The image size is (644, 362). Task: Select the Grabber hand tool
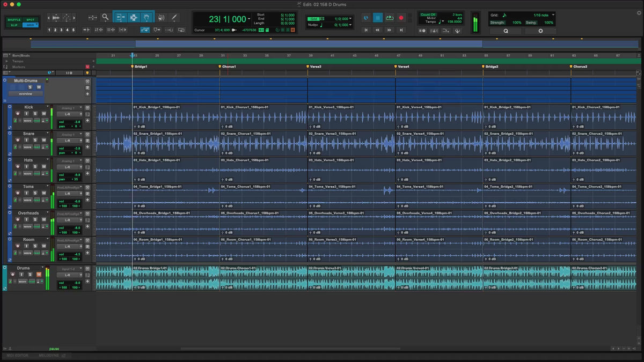point(147,18)
